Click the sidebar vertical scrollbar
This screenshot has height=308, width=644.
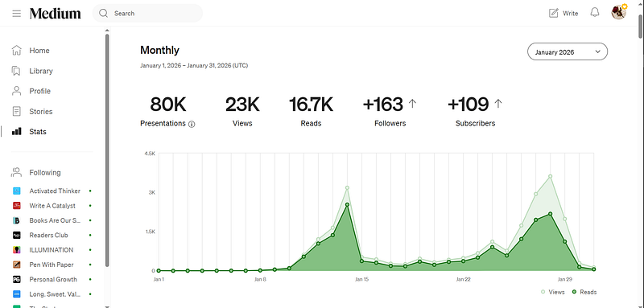point(107,150)
